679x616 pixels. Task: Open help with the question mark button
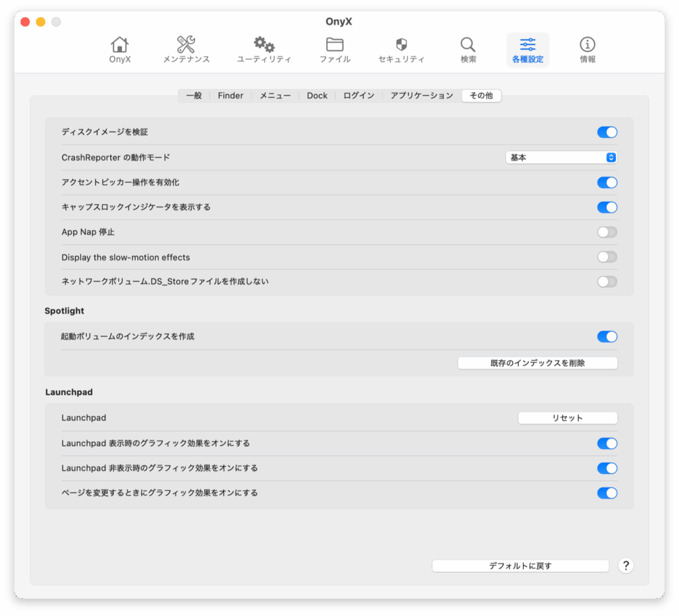[x=626, y=566]
